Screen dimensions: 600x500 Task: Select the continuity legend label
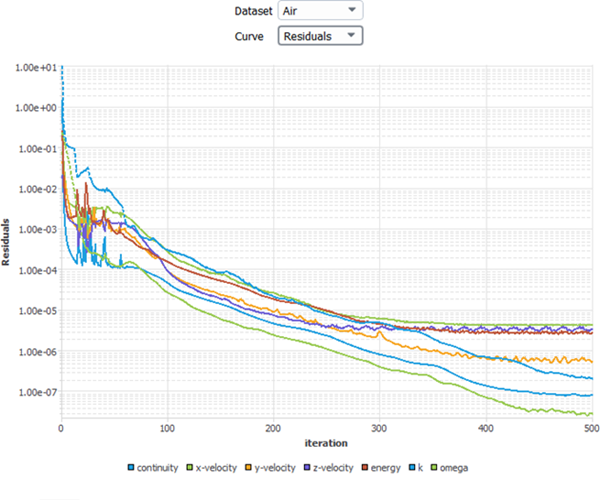157,468
